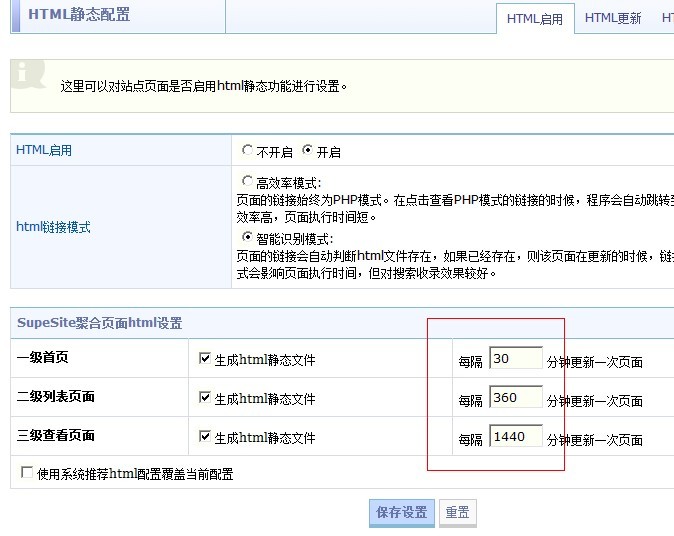Click the SupeSite聚合页面html设置 section header
Viewport: 674px width, 536px height.
[x=100, y=323]
